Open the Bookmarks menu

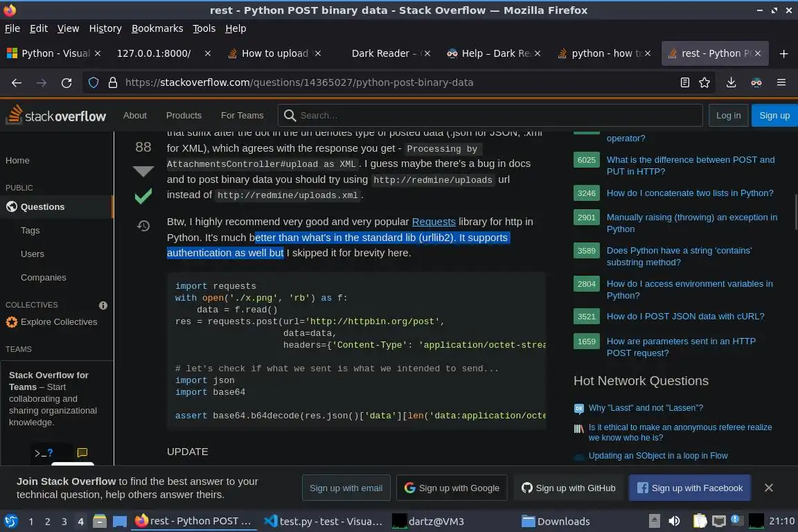(x=157, y=28)
